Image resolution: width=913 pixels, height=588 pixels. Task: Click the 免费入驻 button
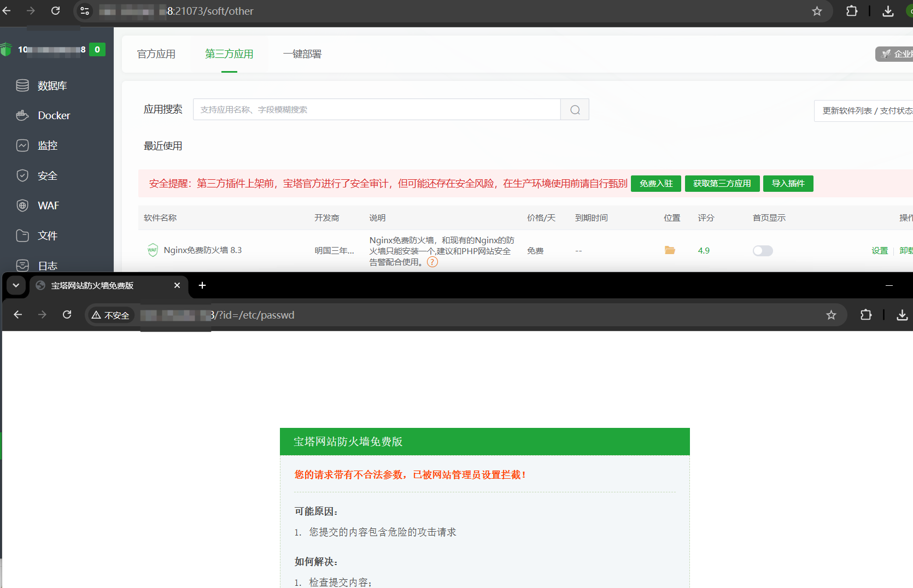(x=656, y=184)
